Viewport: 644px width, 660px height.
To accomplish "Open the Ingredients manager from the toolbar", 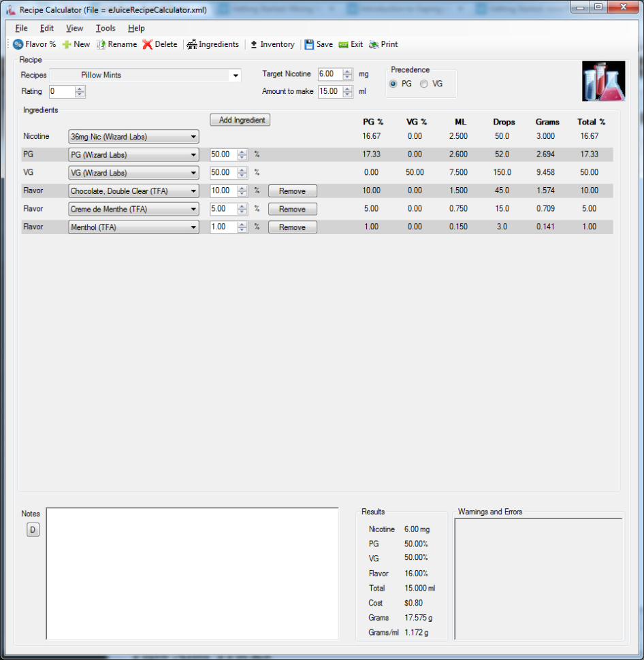I will pos(213,44).
